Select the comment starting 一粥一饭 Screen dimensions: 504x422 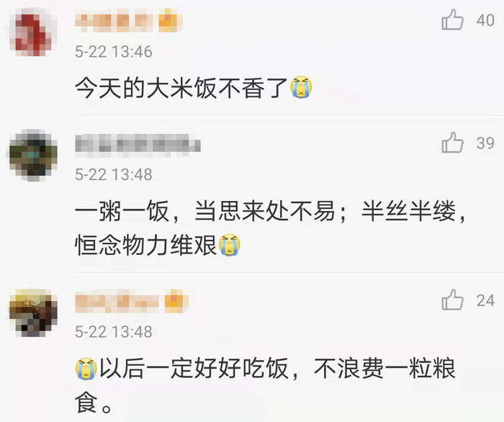coord(270,228)
